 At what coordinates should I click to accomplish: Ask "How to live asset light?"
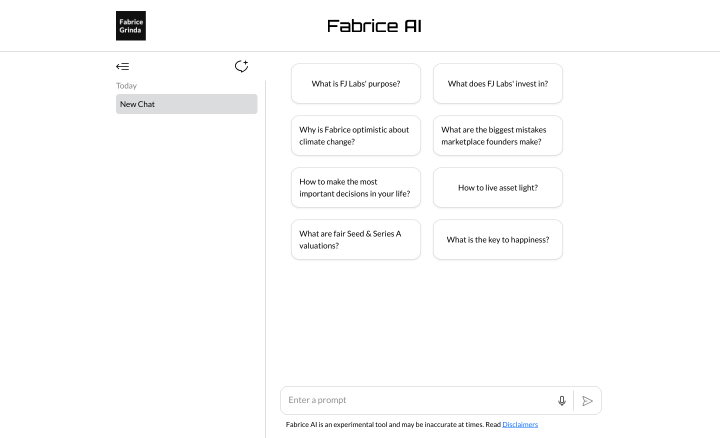point(498,187)
